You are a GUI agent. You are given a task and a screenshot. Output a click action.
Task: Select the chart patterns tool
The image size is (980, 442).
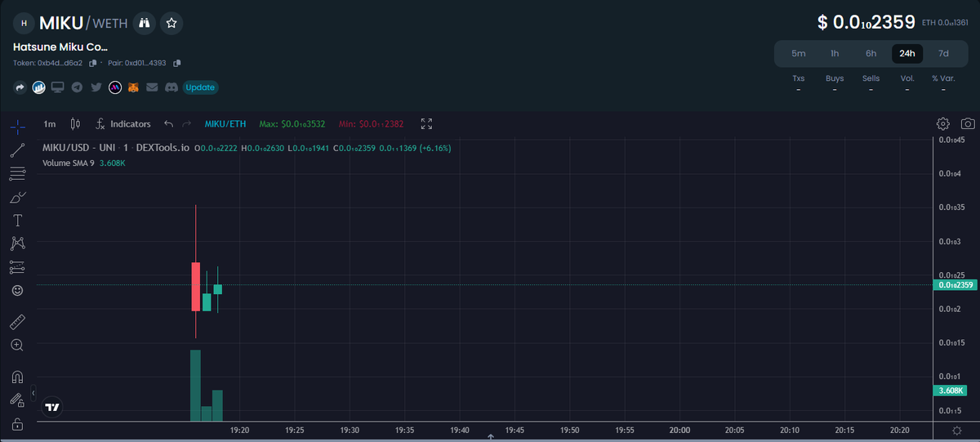point(17,243)
